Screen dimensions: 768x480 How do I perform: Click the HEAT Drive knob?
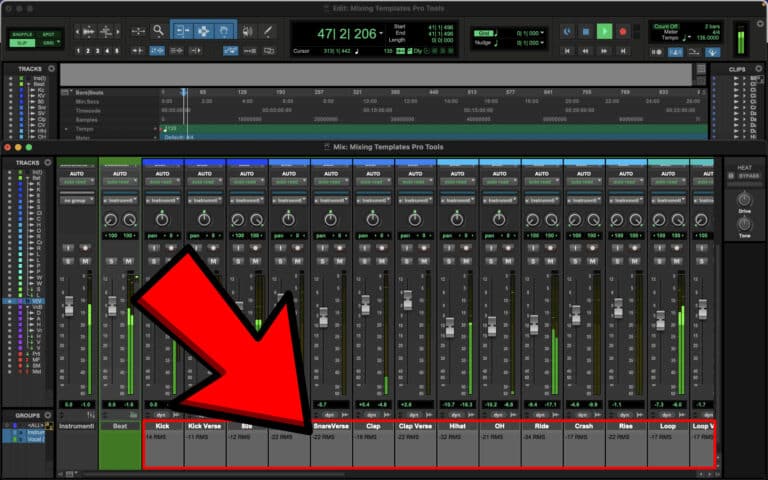[744, 199]
